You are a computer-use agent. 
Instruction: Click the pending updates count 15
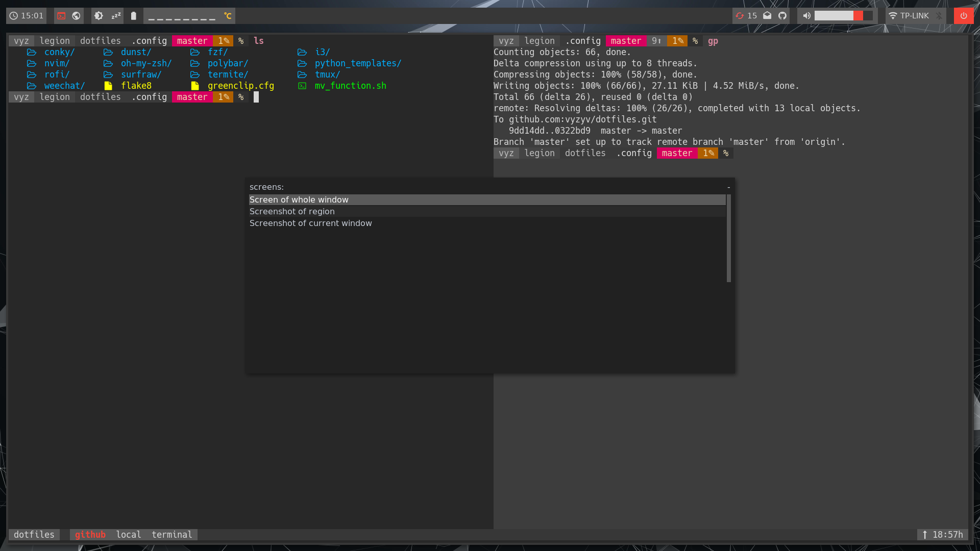click(x=752, y=16)
